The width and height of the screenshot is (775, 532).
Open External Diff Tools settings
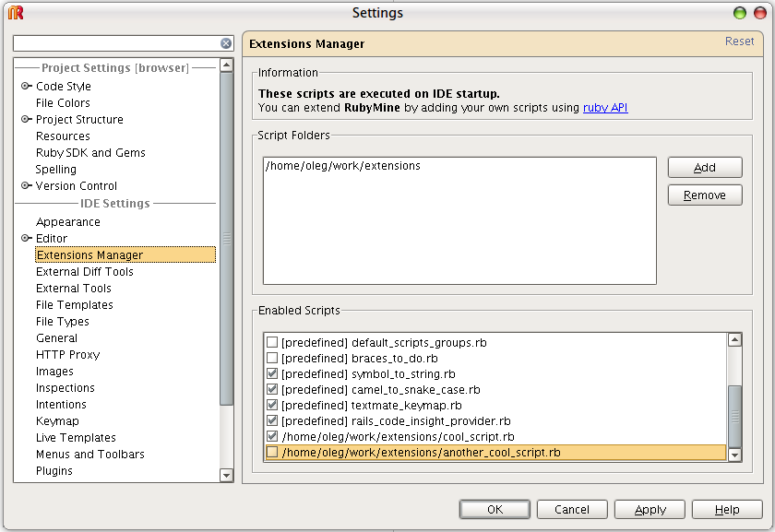pos(85,272)
